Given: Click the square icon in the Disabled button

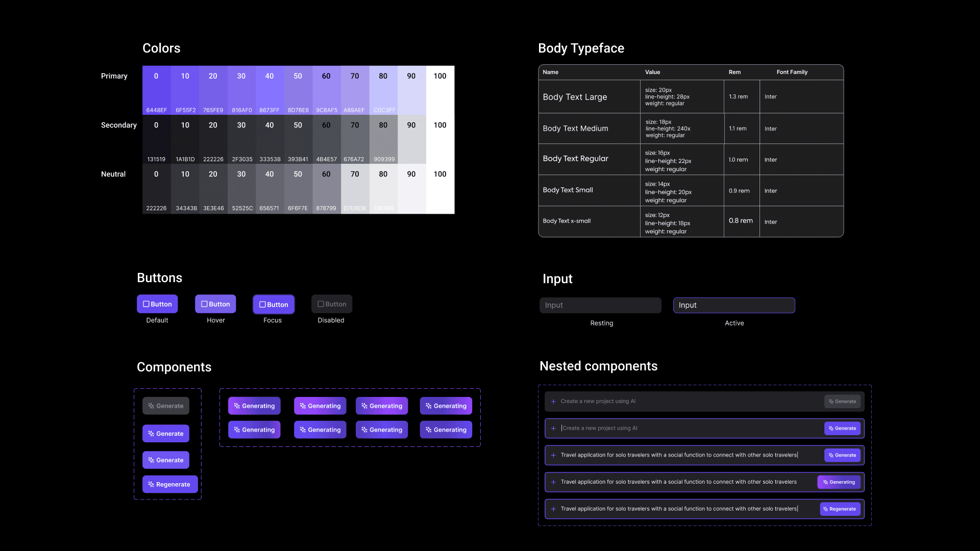Looking at the screenshot, I should pos(321,304).
